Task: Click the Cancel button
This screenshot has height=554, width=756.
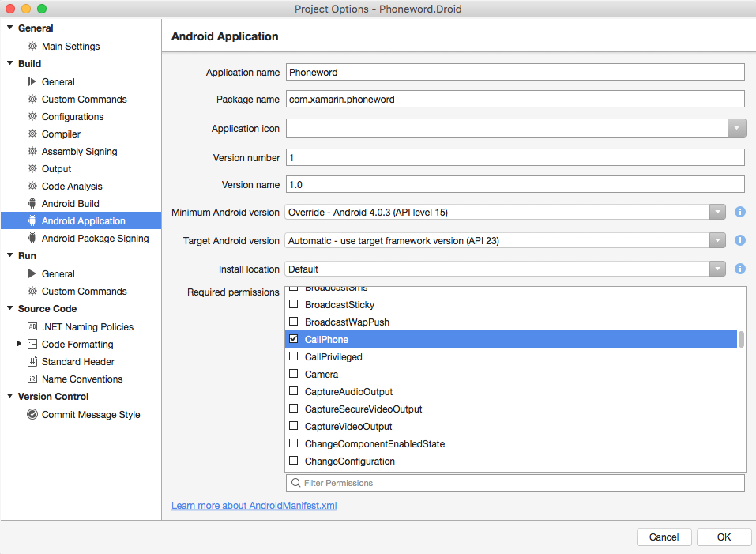Action: (664, 537)
